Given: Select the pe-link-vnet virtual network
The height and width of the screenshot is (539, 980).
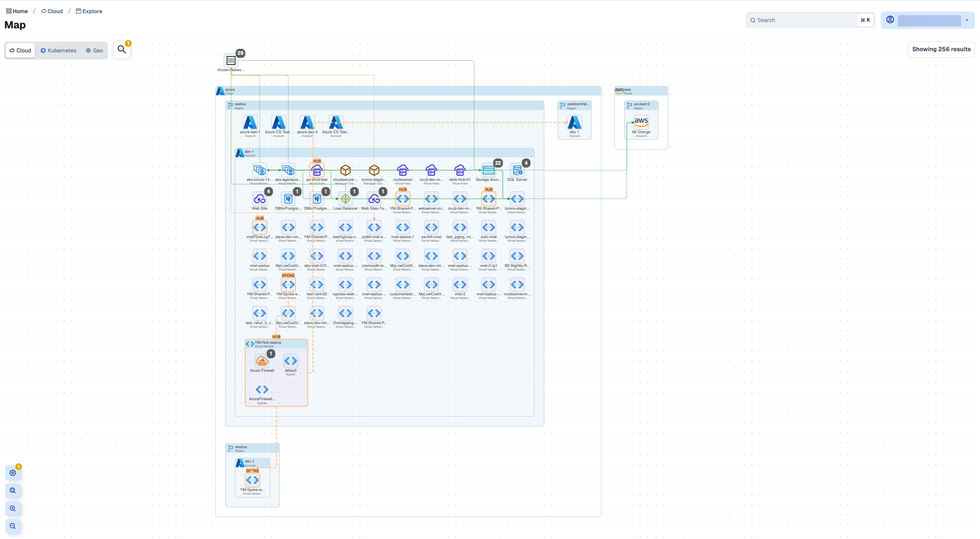Looking at the screenshot, I should pos(431,227).
